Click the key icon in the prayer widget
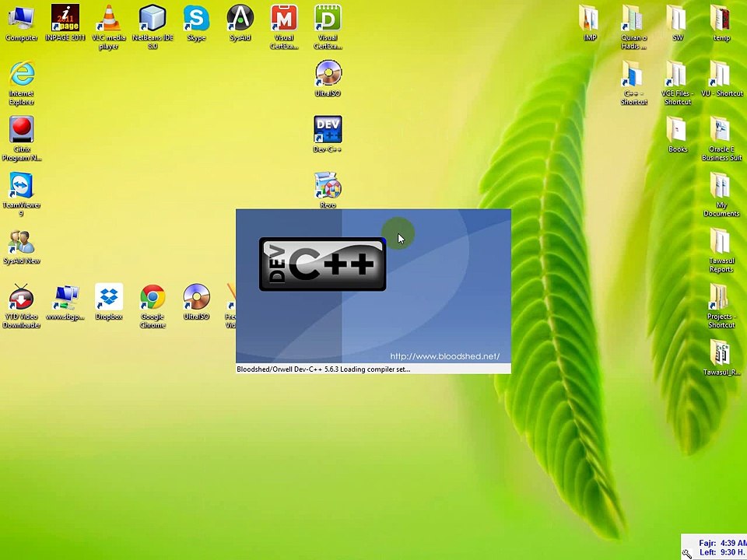Screen dimensions: 747x560 point(687,553)
